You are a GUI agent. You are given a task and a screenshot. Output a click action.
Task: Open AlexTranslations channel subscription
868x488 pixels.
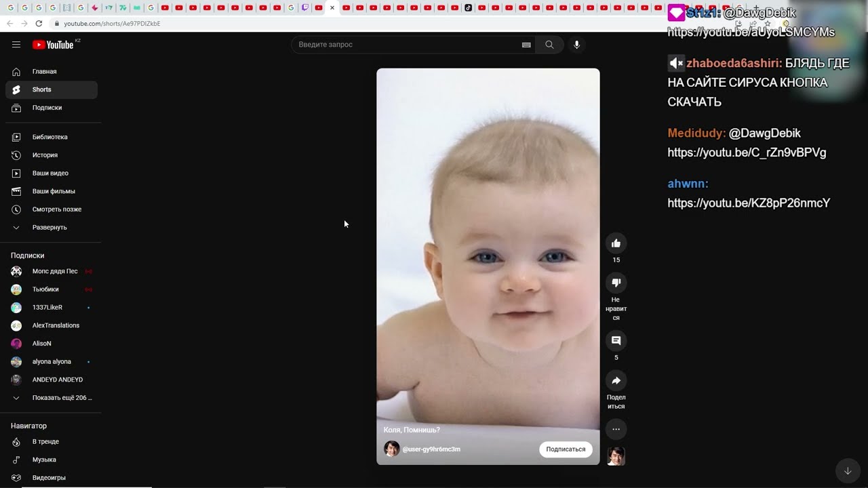pyautogui.click(x=52, y=325)
